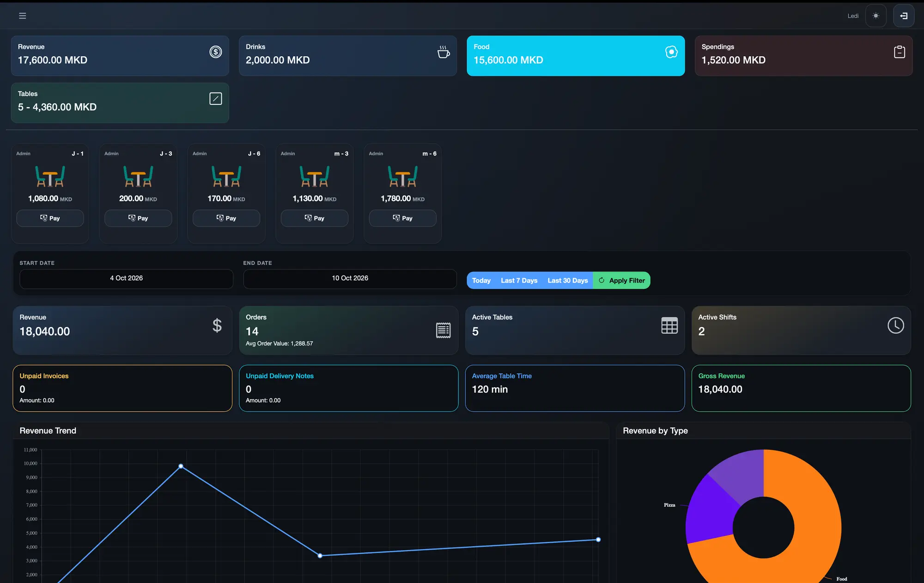Click the Revenue stats dollar sign icon
Viewport: 924px width, 583px height.
tap(217, 325)
